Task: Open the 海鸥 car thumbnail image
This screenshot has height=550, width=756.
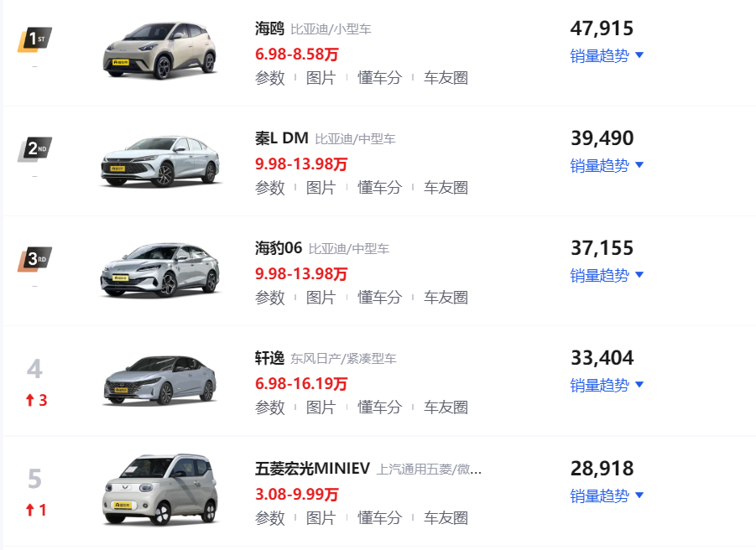Action: (160, 50)
